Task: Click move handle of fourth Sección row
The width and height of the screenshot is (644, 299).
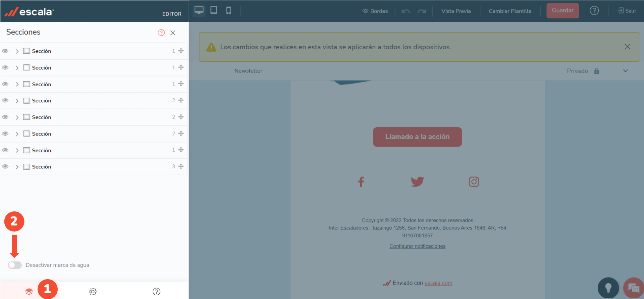Action: tap(181, 100)
